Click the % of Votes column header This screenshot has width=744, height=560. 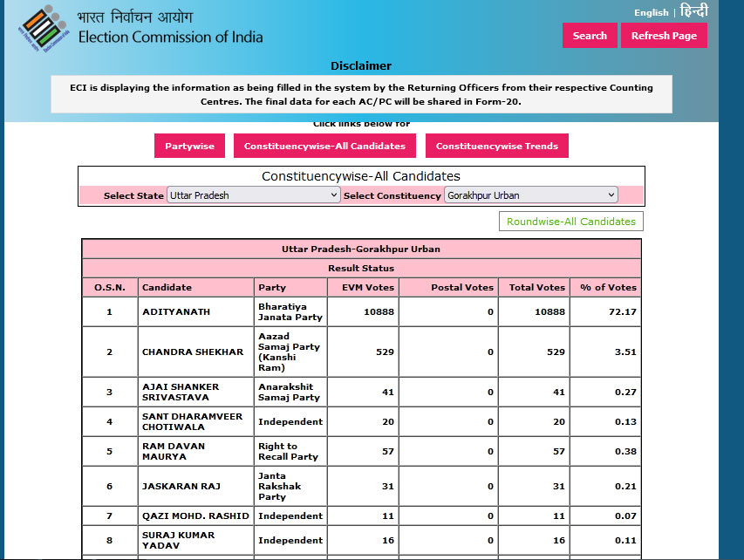point(608,287)
